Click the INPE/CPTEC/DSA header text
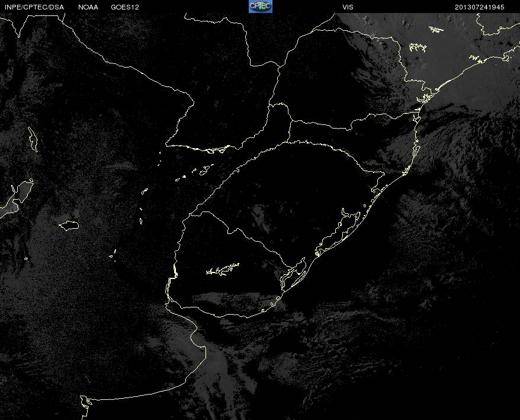Image resolution: width=520 pixels, height=420 pixels. 34,7
